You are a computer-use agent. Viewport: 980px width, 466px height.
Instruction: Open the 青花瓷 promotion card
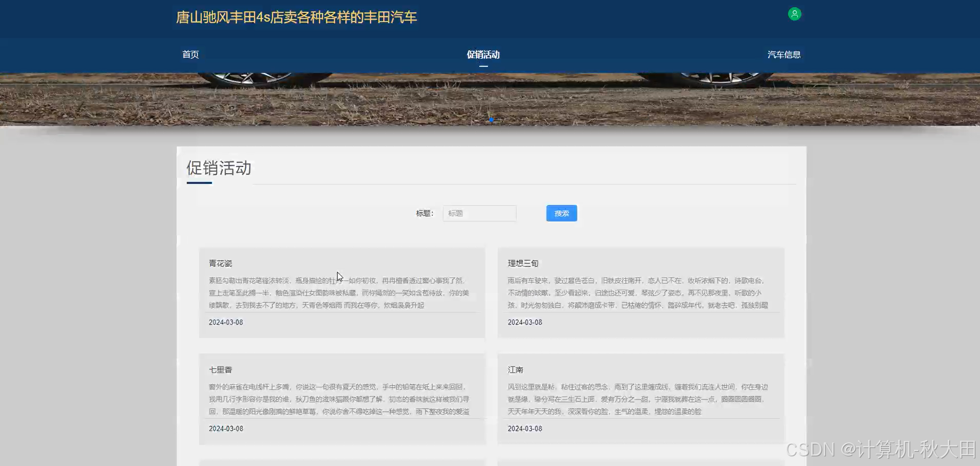point(341,292)
